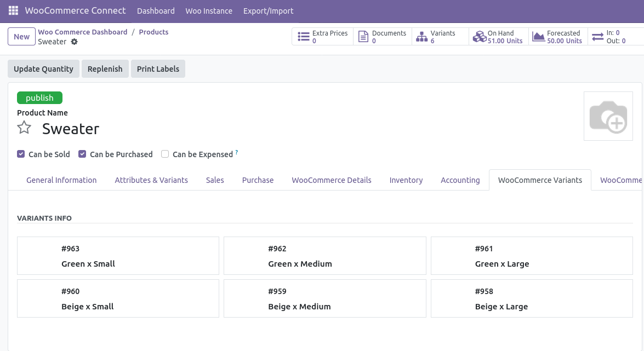The width and height of the screenshot is (644, 351).
Task: Go to Products breadcrumb link
Action: point(153,32)
